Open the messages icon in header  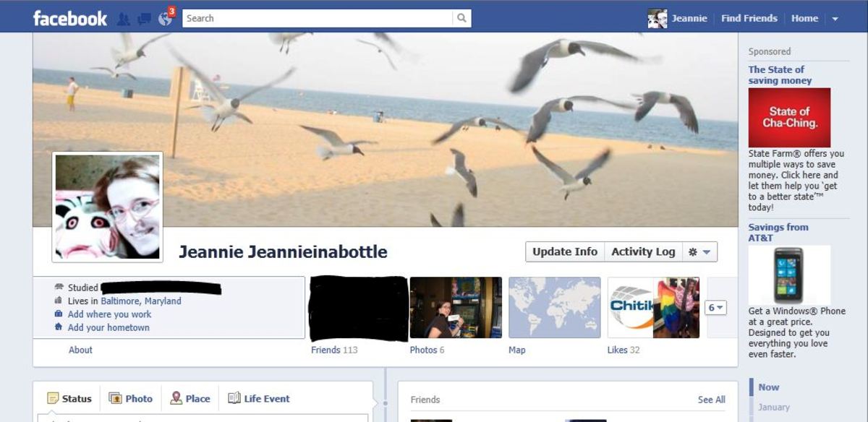144,19
